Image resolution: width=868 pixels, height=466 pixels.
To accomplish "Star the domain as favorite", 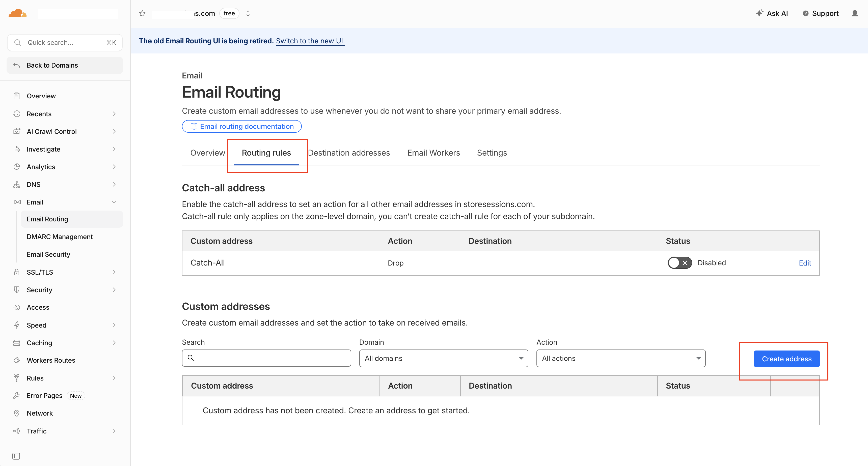I will pyautogui.click(x=142, y=13).
